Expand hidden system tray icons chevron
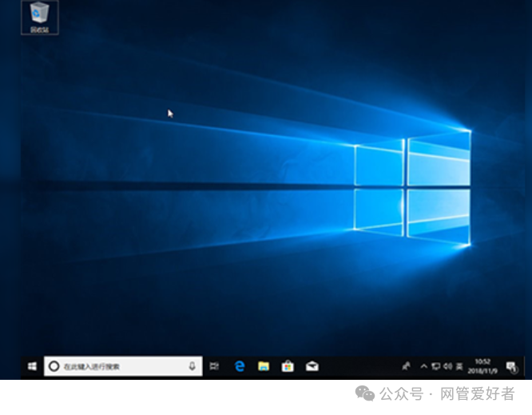532x415 pixels. pos(424,366)
